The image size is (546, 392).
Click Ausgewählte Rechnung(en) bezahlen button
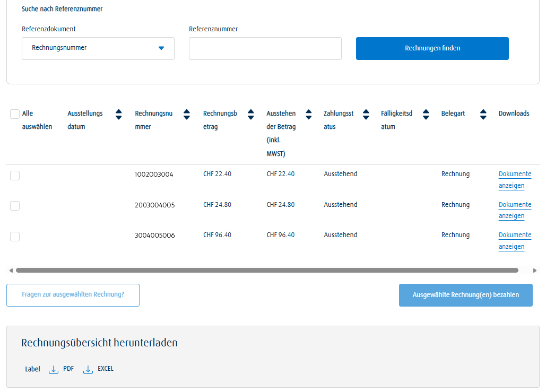(x=465, y=295)
